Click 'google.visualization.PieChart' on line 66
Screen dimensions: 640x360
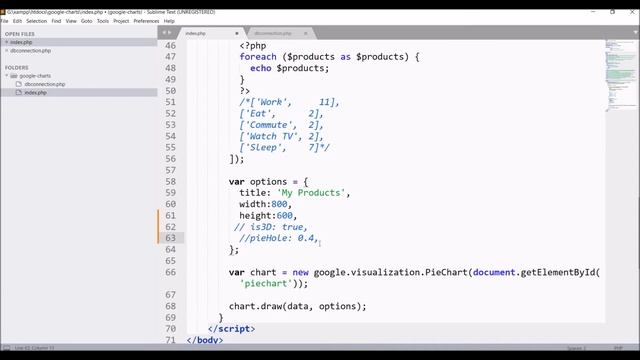click(x=392, y=272)
